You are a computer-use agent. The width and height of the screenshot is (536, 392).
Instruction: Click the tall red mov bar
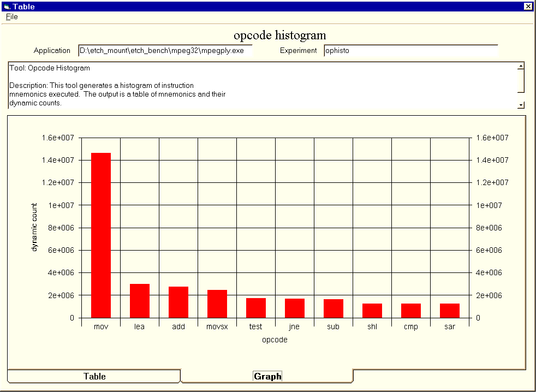click(101, 235)
